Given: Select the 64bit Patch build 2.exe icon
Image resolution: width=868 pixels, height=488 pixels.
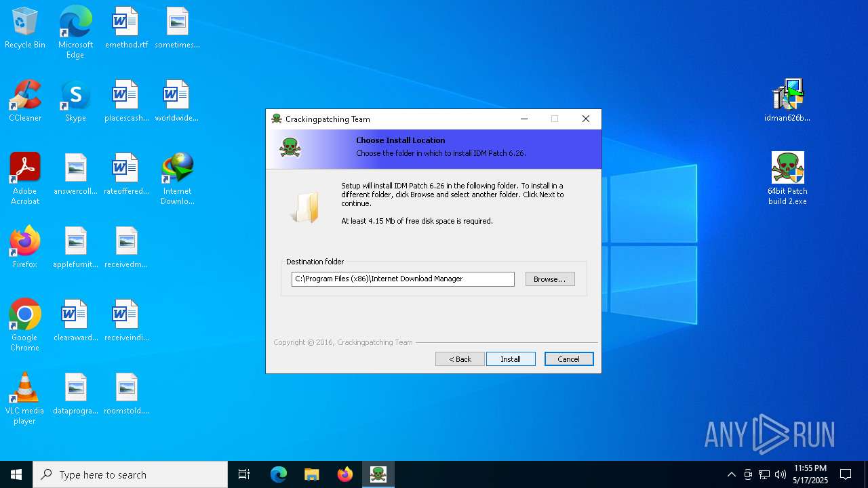Looking at the screenshot, I should pos(787,179).
